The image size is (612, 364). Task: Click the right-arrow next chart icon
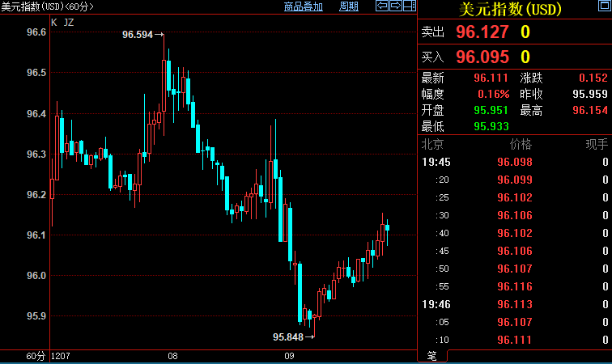tap(396, 6)
